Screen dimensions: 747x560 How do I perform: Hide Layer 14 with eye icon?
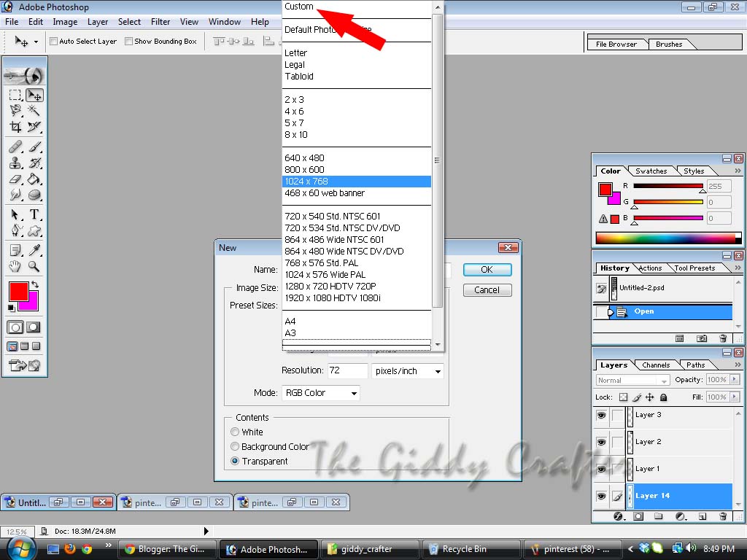(x=601, y=496)
